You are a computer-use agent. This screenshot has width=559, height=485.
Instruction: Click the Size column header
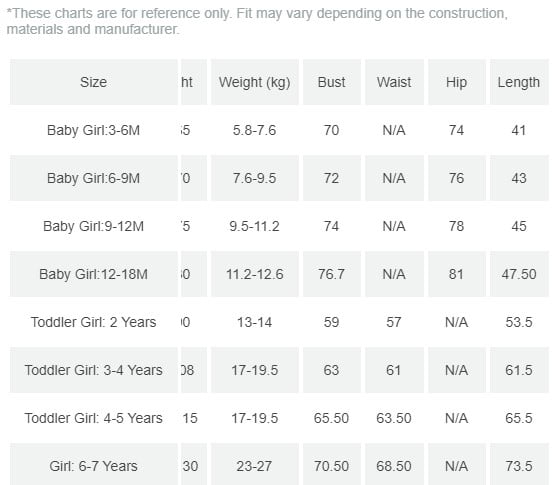(x=93, y=82)
